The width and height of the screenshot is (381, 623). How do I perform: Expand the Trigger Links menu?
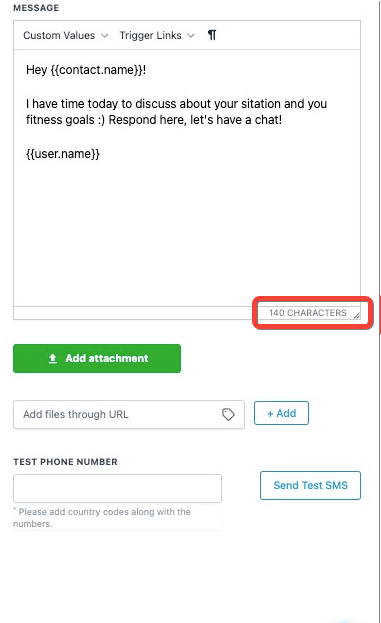[157, 35]
